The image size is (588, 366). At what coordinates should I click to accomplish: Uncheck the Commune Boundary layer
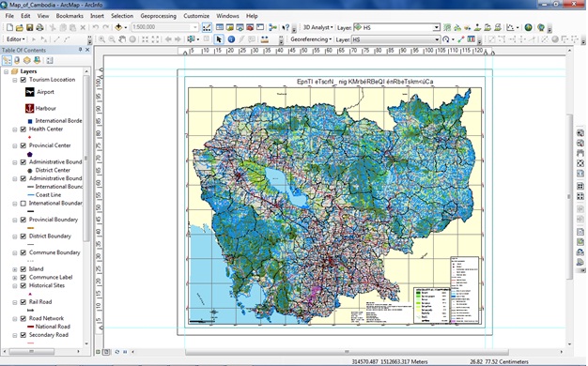point(23,252)
